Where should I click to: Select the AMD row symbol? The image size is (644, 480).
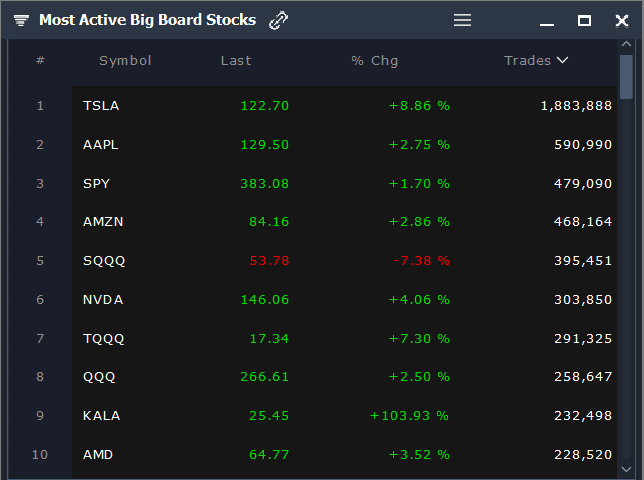[x=98, y=455]
